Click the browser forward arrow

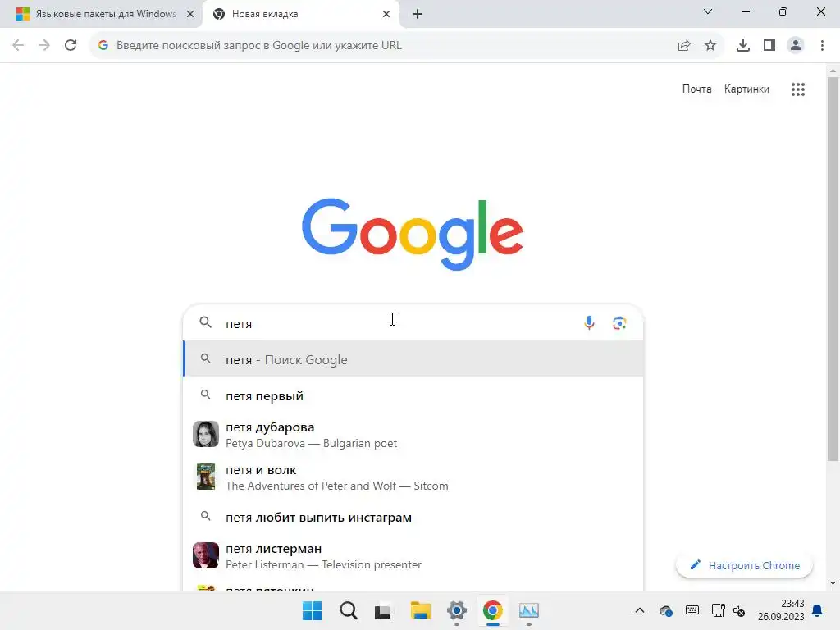coord(44,46)
